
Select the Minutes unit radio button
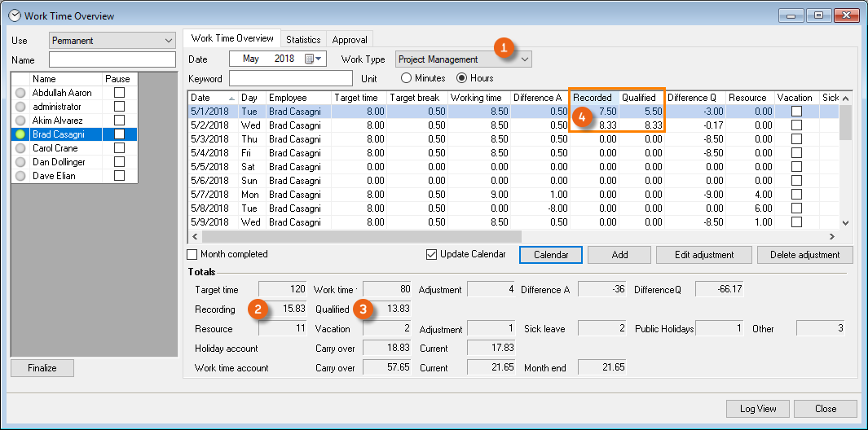[x=406, y=79]
